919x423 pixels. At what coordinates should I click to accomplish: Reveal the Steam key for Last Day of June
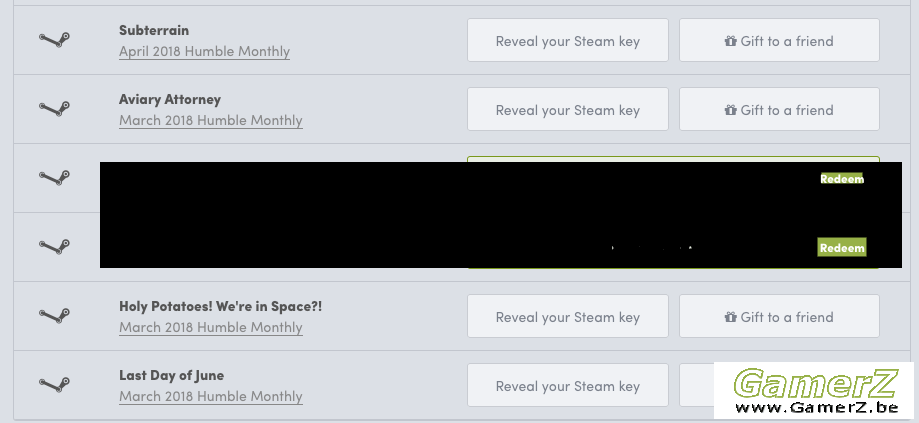567,386
